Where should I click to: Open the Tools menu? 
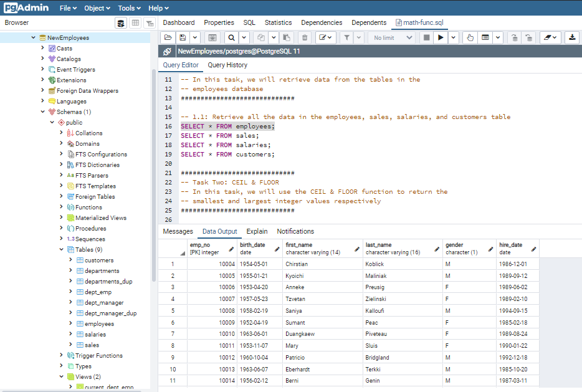(130, 8)
